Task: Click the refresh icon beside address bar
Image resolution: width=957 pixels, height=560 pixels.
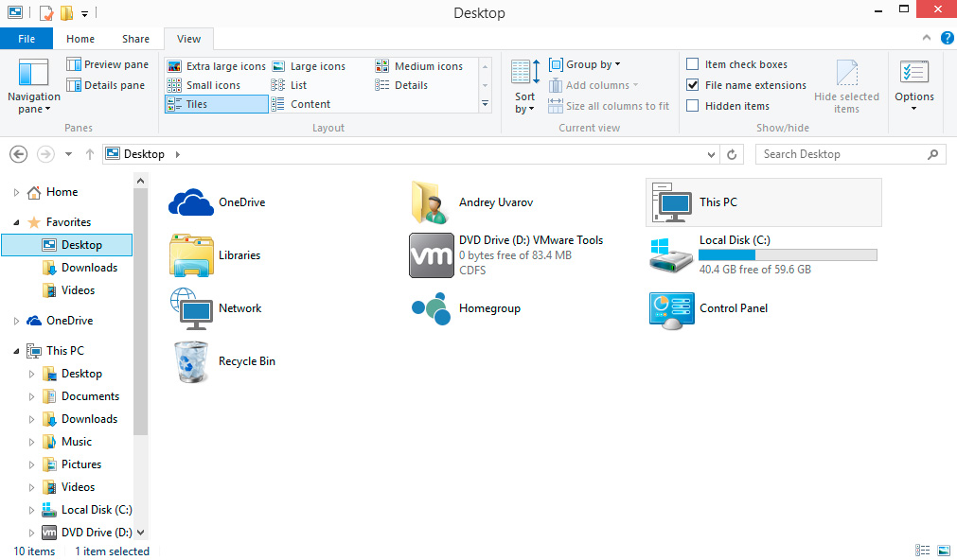Action: pyautogui.click(x=732, y=154)
